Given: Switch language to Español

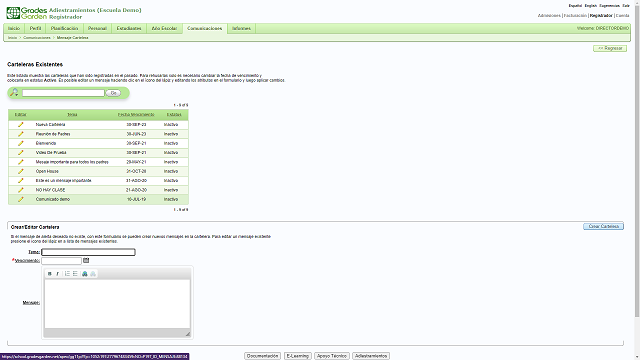Looking at the screenshot, I should click(575, 6).
